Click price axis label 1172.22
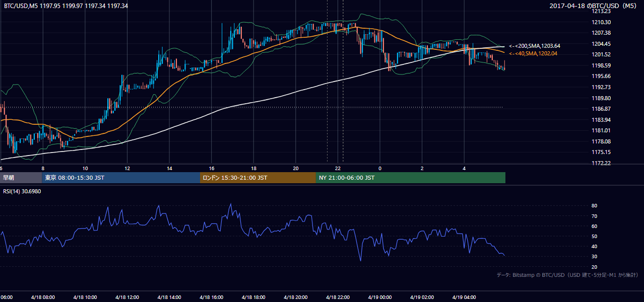644x302 pixels. tap(602, 163)
